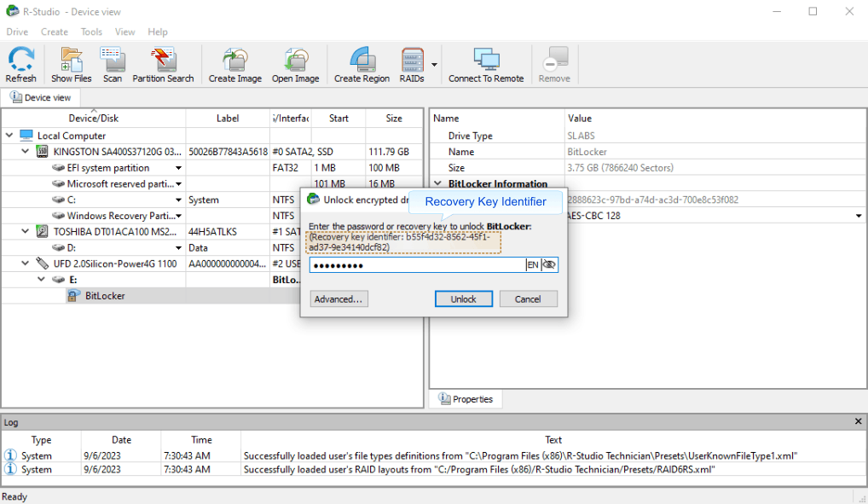The image size is (868, 504).
Task: Click the Unlock button
Action: click(463, 298)
